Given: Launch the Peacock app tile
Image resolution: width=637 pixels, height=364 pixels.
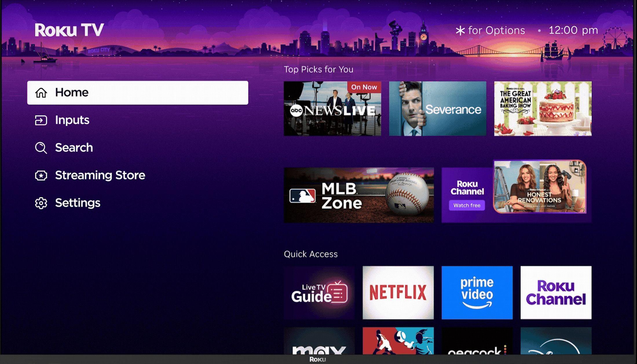Looking at the screenshot, I should (477, 341).
